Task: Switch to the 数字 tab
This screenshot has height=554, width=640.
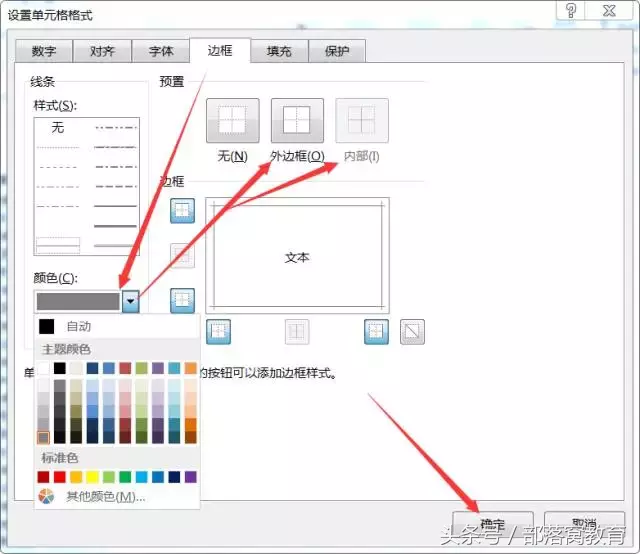Action: [x=44, y=51]
